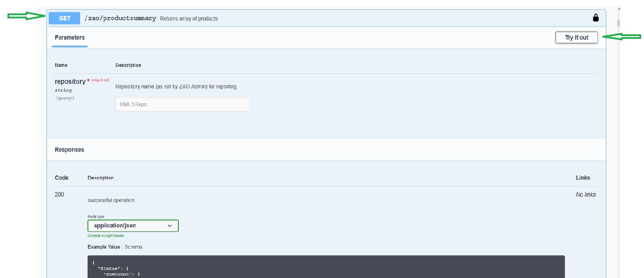644x278 pixels.
Task: Click the 'Links' column header
Action: click(x=583, y=178)
